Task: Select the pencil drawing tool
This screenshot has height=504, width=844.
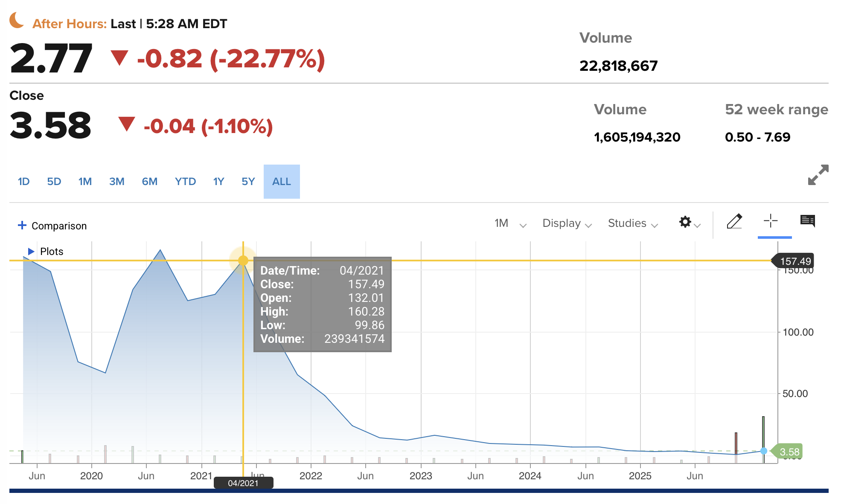Action: point(734,221)
